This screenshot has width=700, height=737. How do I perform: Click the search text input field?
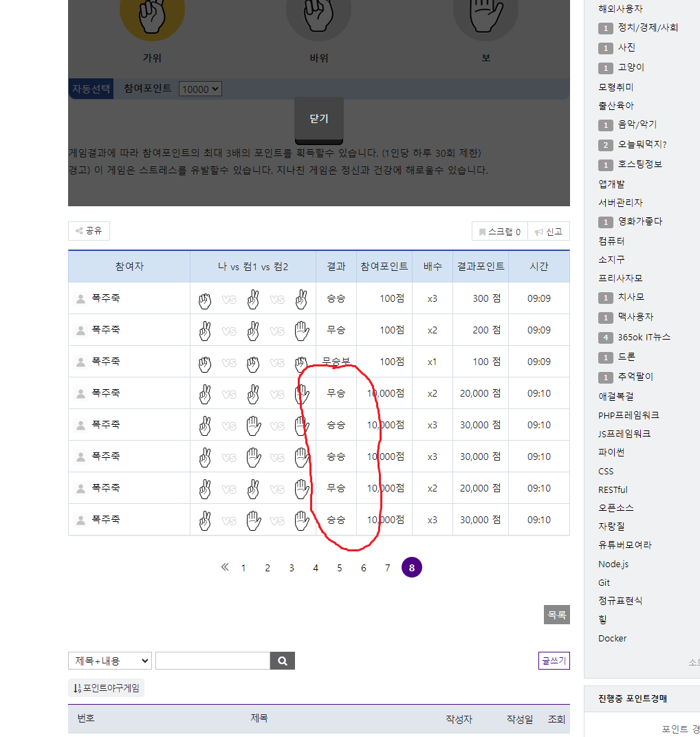coord(212,661)
